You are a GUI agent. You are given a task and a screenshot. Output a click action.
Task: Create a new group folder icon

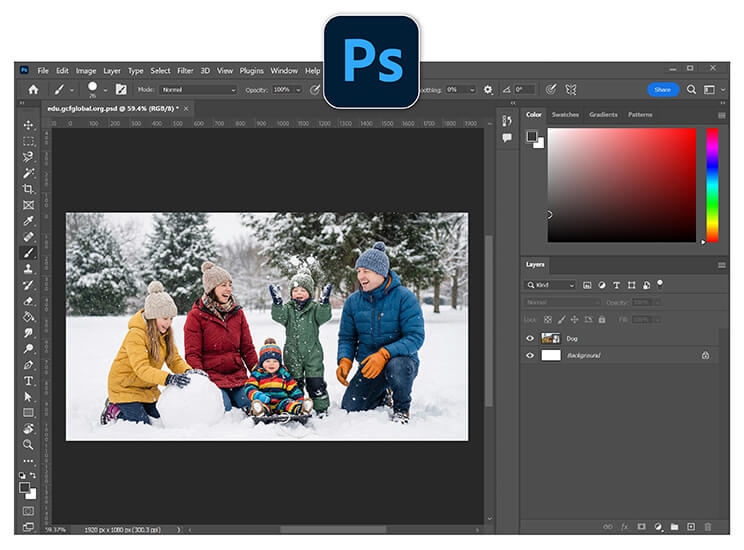674,526
